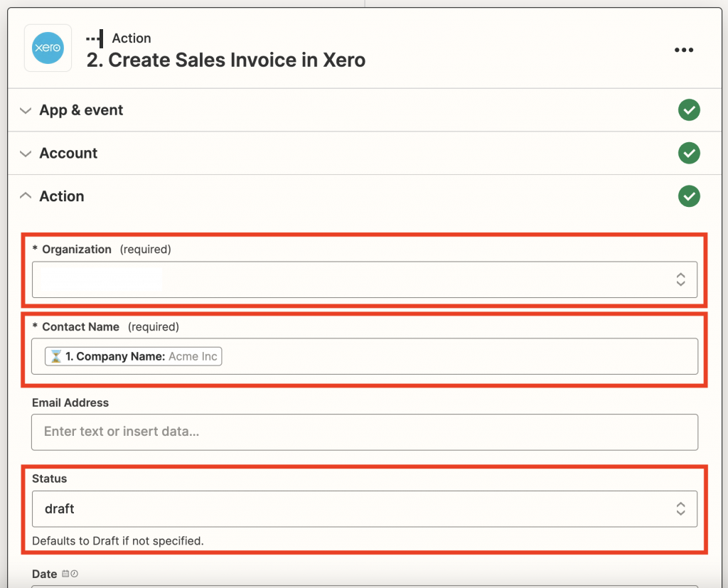Click the Email Address field label
This screenshot has width=728, height=588.
point(70,402)
